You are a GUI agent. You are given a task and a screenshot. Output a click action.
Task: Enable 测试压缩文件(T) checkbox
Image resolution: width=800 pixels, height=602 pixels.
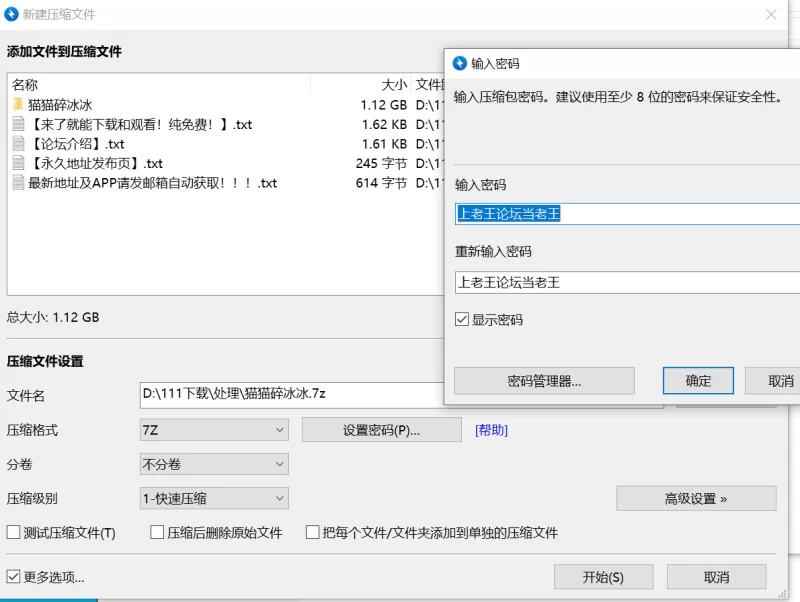click(x=13, y=533)
